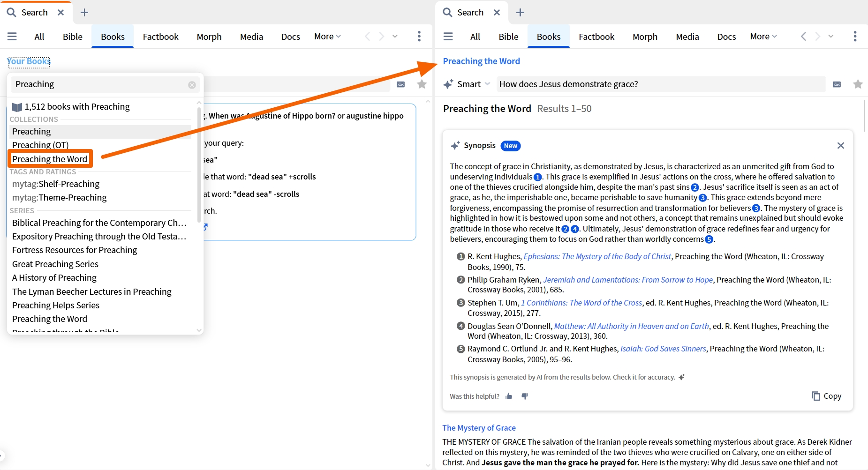The image size is (868, 470).
Task: Select Preaching collection
Action: pos(100,132)
